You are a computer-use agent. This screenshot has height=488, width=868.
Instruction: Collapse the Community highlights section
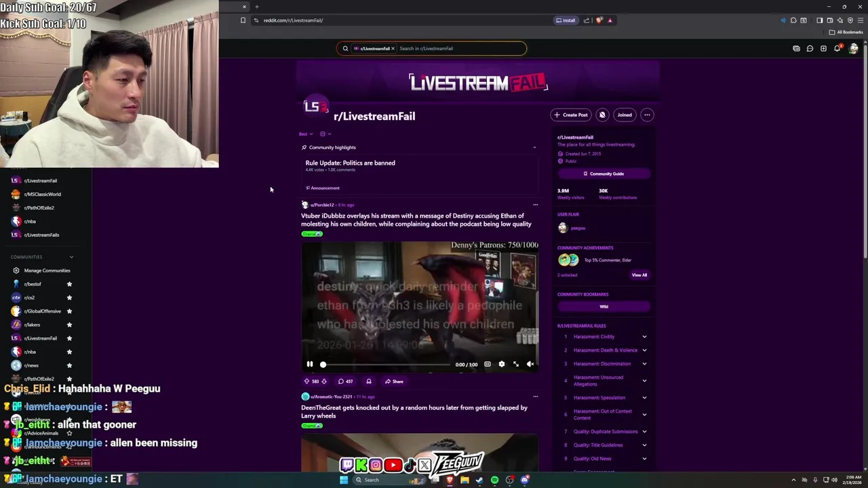coord(534,148)
